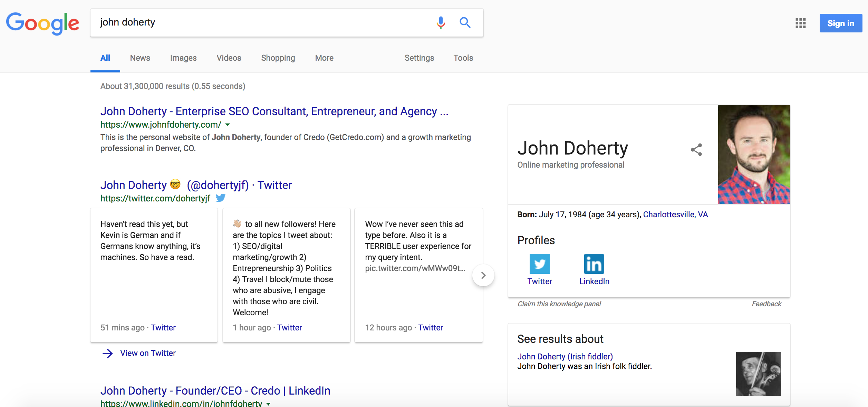Click the See results about heading
The height and width of the screenshot is (407, 868).
(560, 339)
